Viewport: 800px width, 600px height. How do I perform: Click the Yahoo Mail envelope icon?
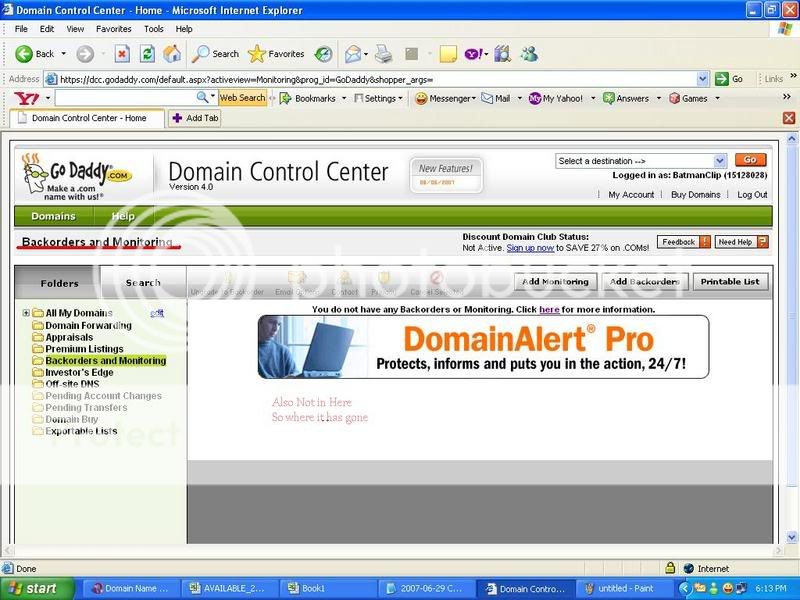pos(487,98)
